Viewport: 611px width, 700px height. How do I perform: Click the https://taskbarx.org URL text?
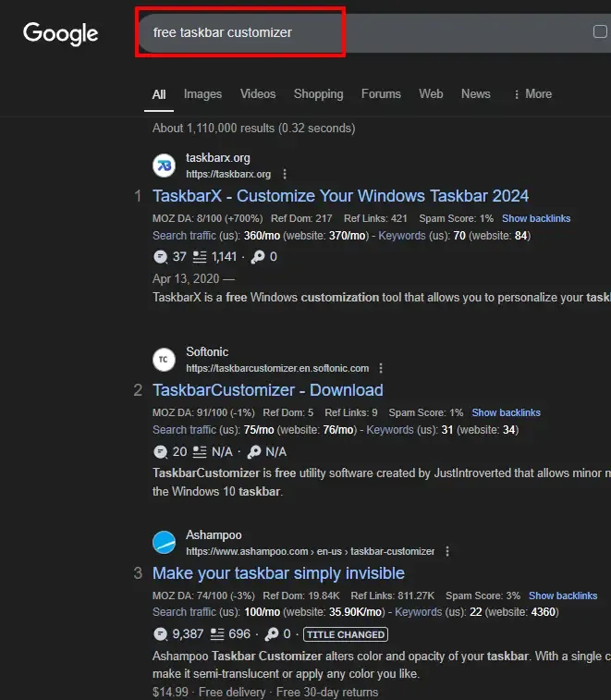tap(228, 174)
